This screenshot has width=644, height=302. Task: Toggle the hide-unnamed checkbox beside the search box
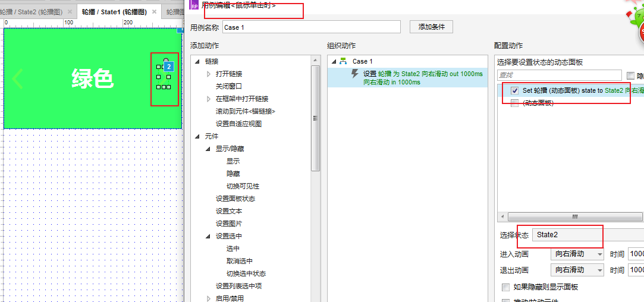point(630,75)
